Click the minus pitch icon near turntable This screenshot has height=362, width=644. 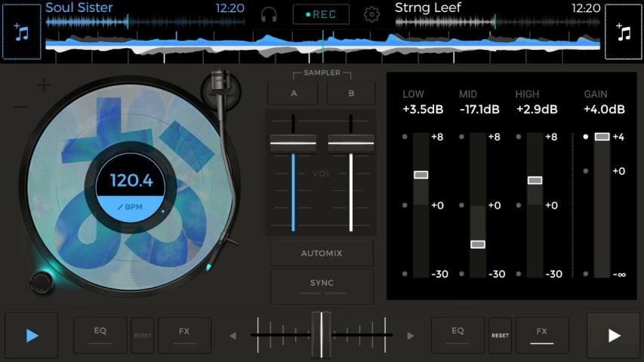pos(20,107)
